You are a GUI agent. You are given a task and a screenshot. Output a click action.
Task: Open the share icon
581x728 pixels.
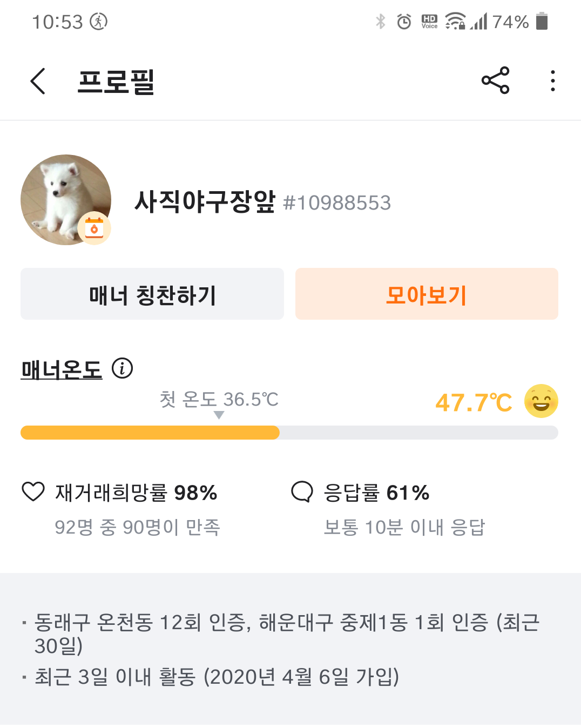(x=495, y=80)
